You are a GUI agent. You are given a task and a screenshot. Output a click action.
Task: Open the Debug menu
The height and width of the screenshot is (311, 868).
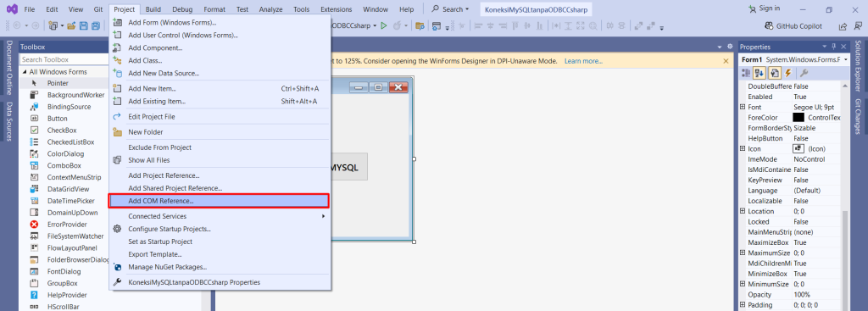pyautogui.click(x=182, y=9)
